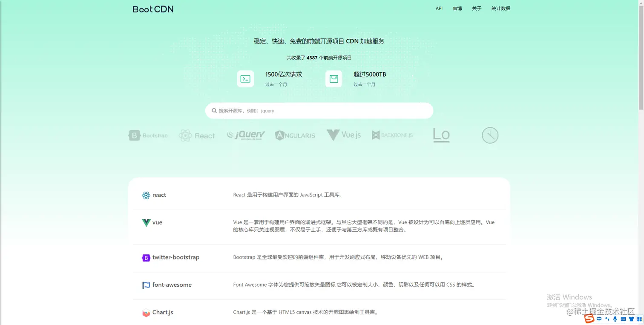
Task: Open the Chart.js library link
Action: coord(163,312)
